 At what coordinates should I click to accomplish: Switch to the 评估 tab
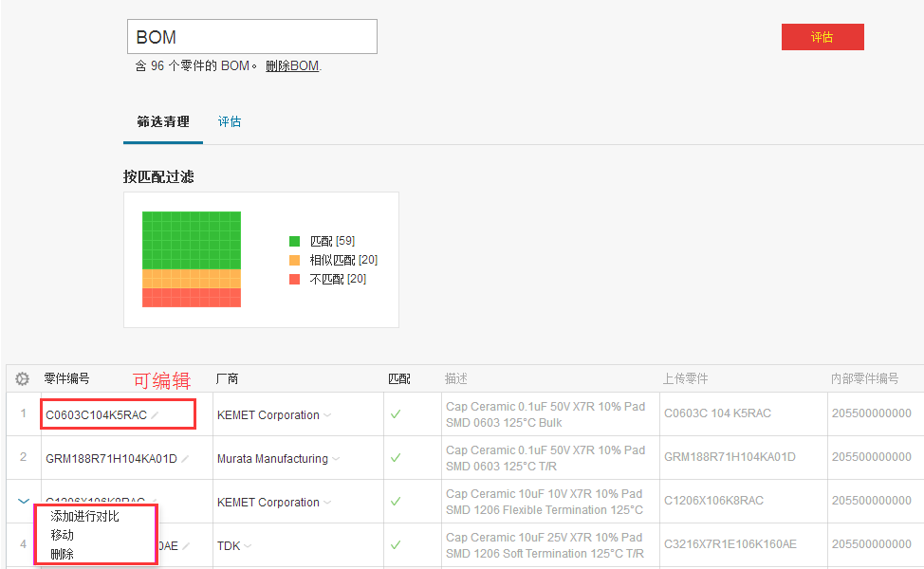pos(230,122)
